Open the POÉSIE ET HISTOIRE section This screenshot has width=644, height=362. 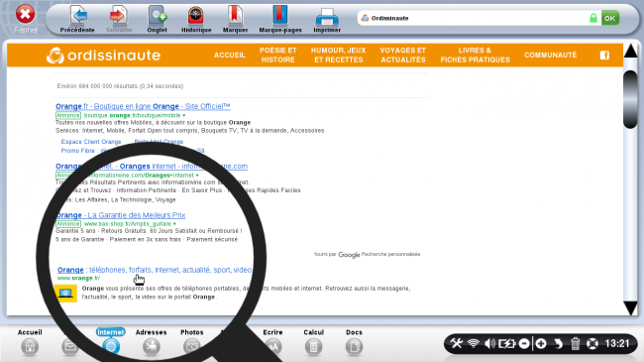click(278, 56)
